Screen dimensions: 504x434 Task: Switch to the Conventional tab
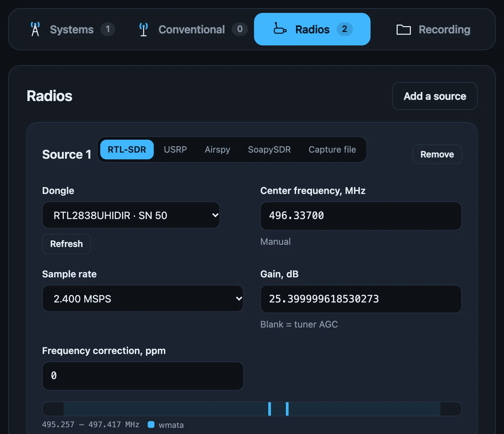193,29
